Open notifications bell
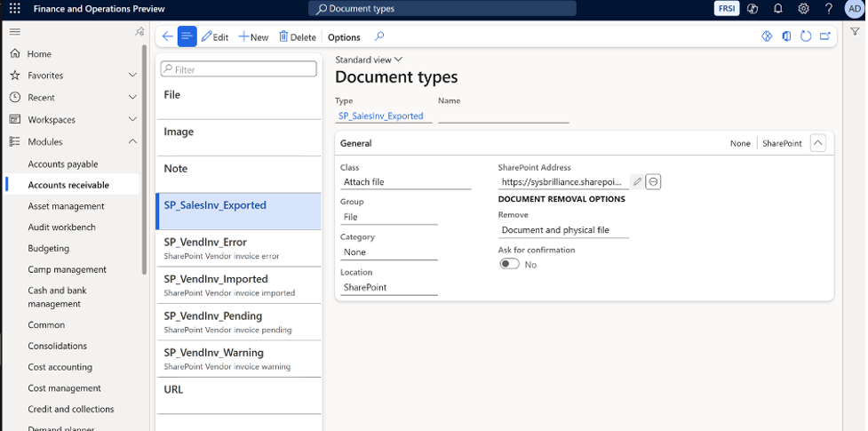Screen dimensions: 868x431 pyautogui.click(x=777, y=9)
